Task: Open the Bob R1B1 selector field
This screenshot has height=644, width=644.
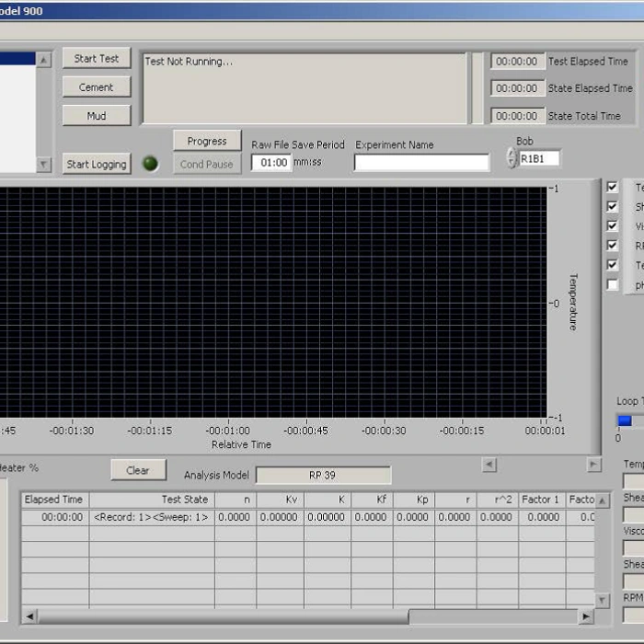Action: click(538, 158)
